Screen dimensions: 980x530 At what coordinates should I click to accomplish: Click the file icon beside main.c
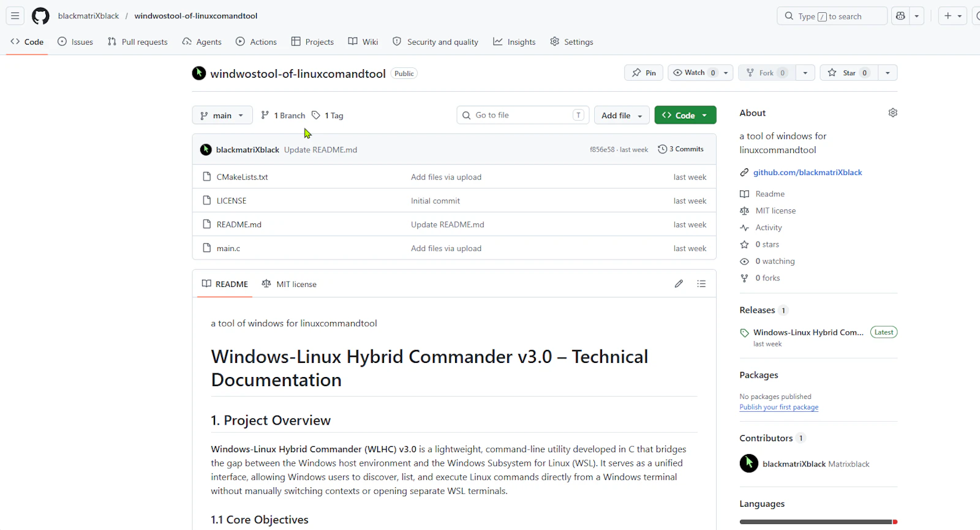click(x=207, y=248)
